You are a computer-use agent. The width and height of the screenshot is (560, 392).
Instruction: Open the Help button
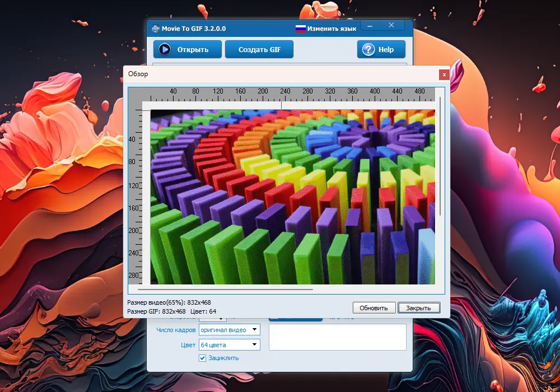click(x=381, y=49)
